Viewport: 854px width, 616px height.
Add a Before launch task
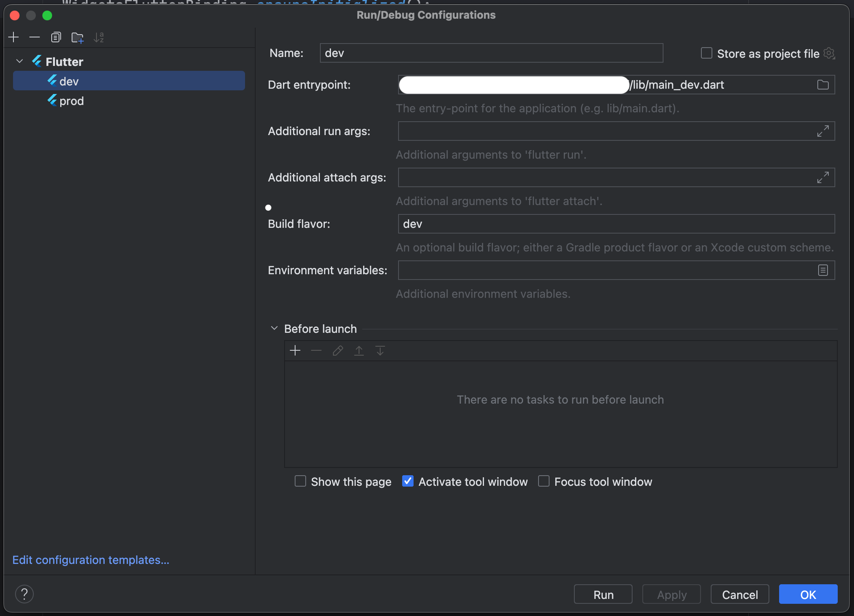[295, 350]
